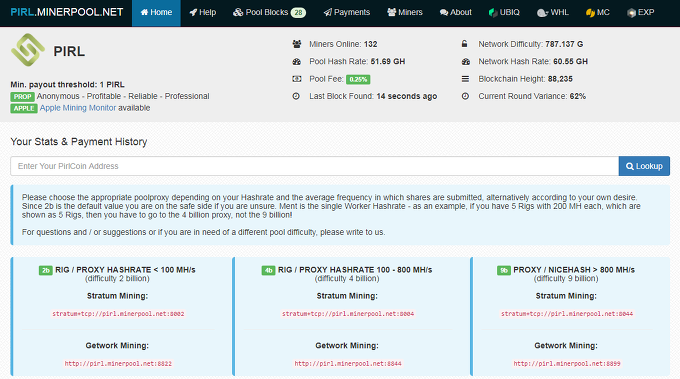The height and width of the screenshot is (379, 680).
Task: Open the About page
Action: 455,13
